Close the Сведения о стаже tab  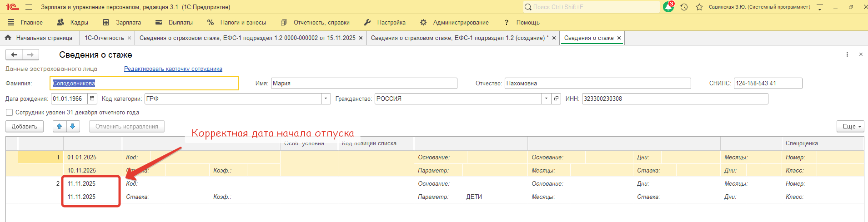(x=619, y=38)
